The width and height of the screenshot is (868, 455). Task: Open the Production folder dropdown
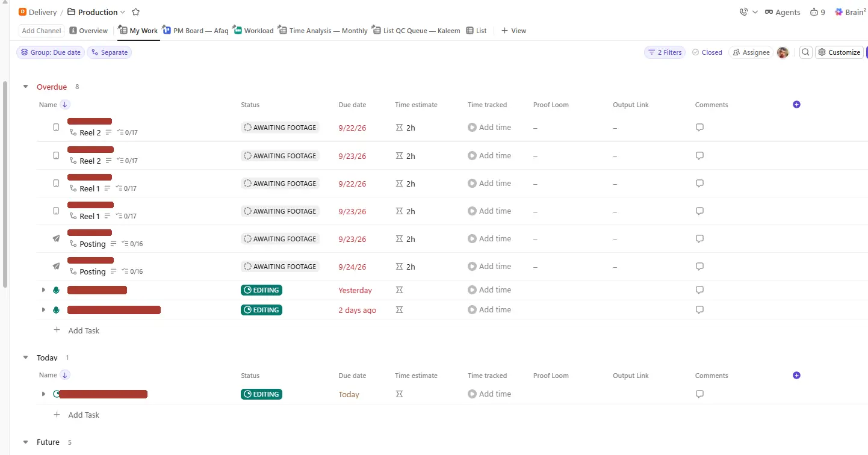123,12
